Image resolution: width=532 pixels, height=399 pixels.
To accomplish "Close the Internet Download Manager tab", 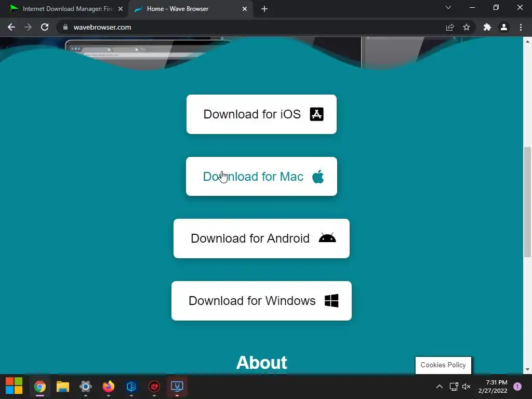I will coord(121,9).
